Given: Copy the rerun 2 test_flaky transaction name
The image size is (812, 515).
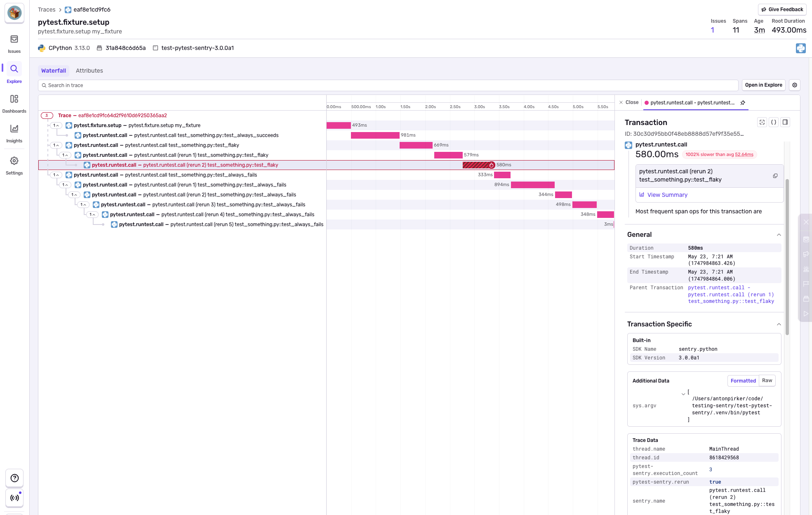Looking at the screenshot, I should pos(775,176).
